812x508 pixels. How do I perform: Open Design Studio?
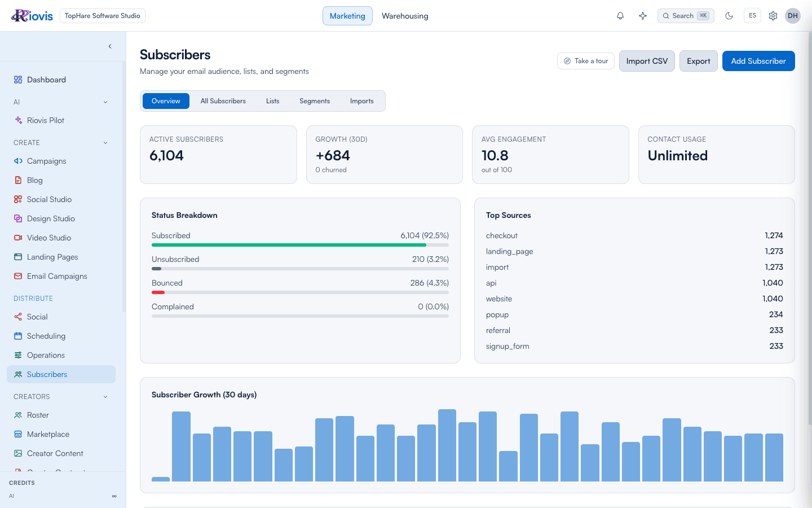61,218
